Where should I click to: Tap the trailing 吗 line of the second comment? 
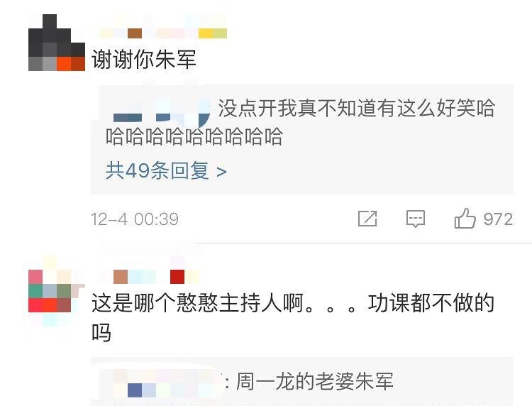point(101,332)
